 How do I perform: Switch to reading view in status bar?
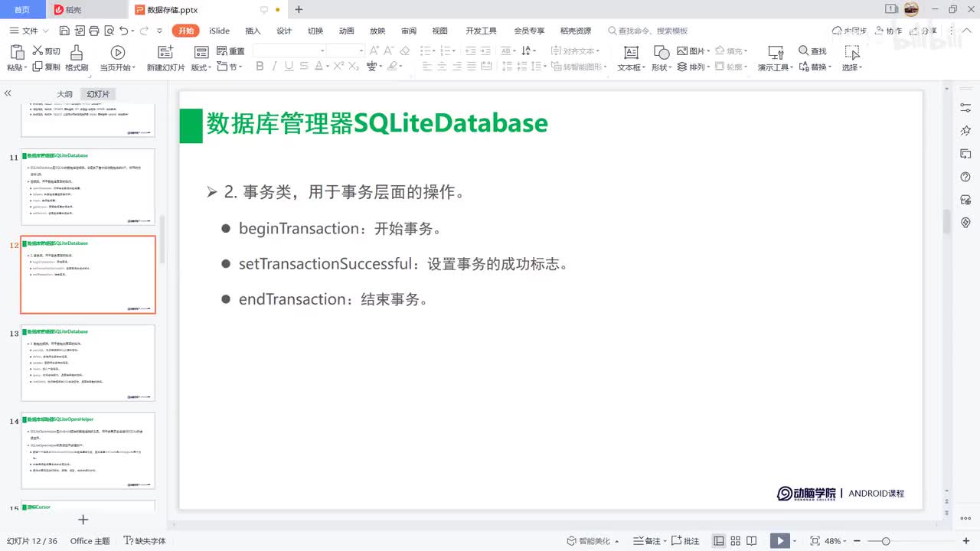(752, 541)
